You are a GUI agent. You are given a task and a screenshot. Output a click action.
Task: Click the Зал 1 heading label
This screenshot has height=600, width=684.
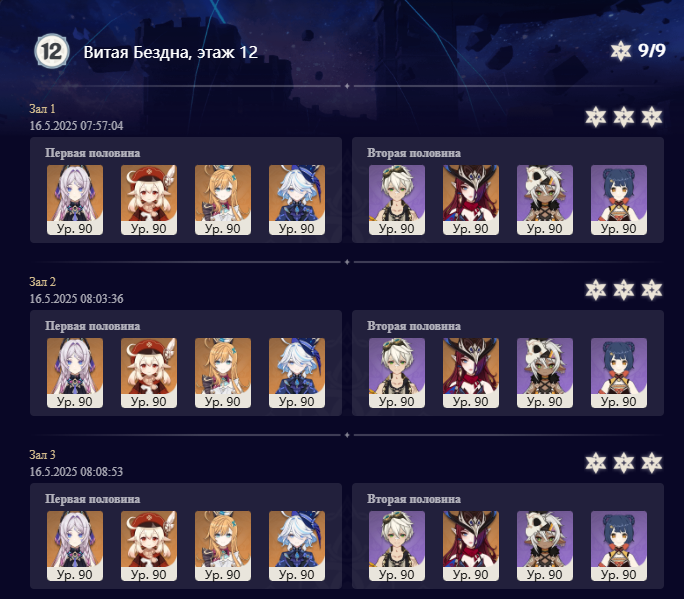pos(42,109)
